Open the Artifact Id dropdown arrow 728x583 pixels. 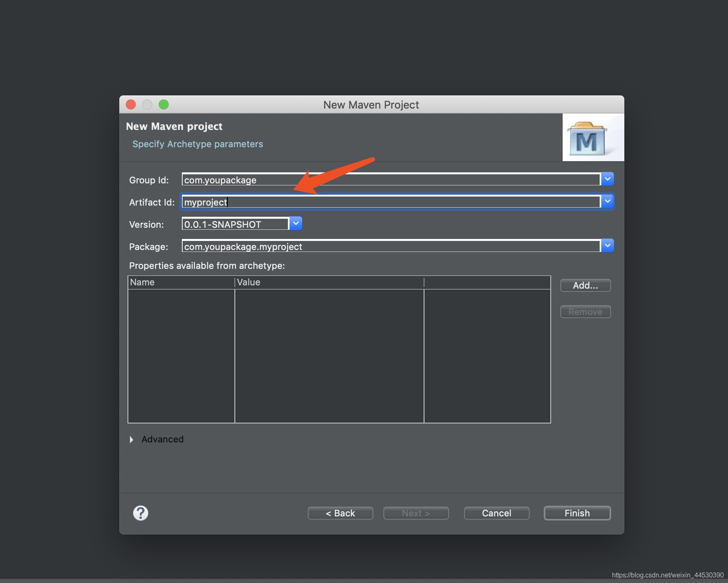(607, 201)
